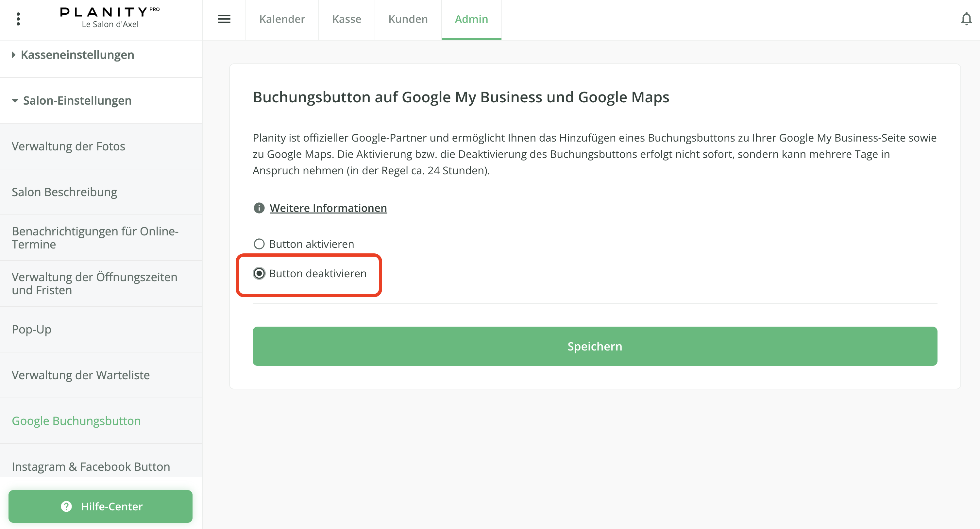Click the info icon beside Weitere Informationen

(x=259, y=208)
